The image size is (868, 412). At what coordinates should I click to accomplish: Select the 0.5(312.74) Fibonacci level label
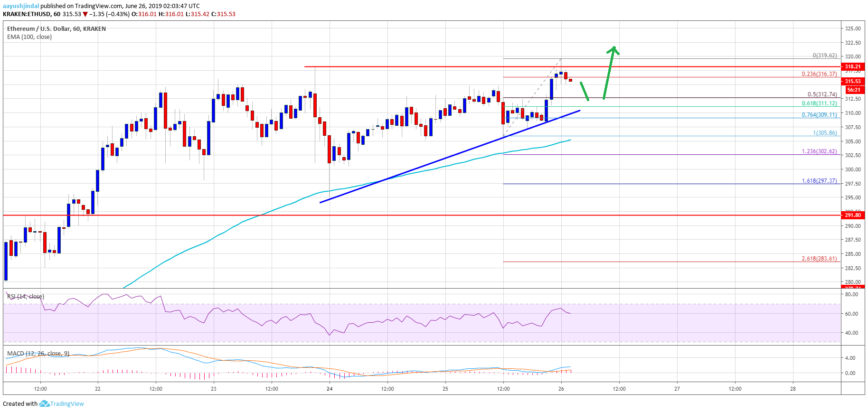(822, 94)
